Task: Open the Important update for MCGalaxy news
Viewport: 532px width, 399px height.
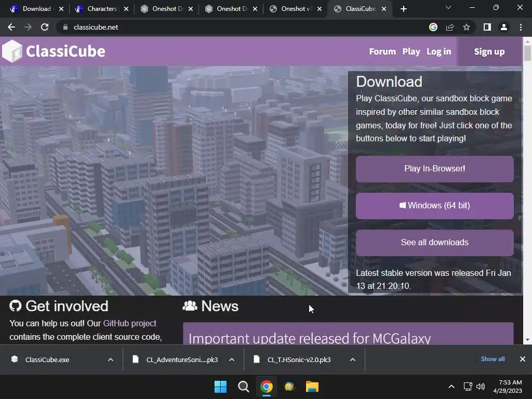Action: tap(310, 338)
